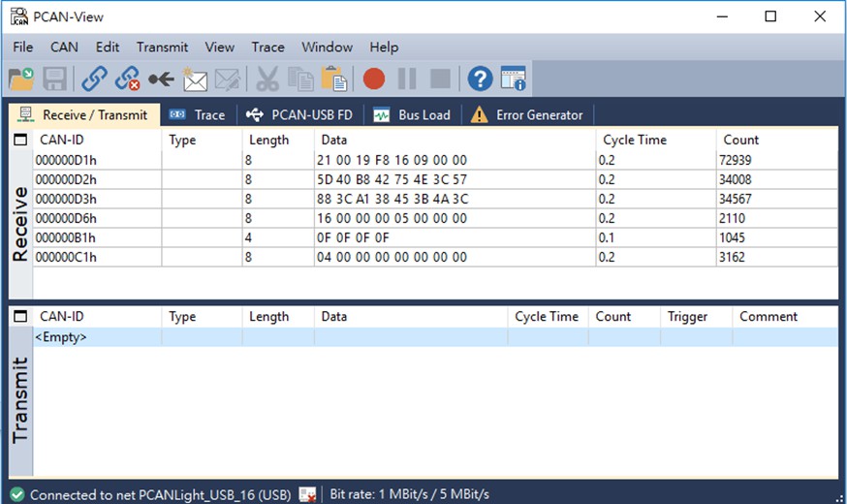Stop the trace recording
Viewport: 847px width, 504px height.
click(x=440, y=79)
